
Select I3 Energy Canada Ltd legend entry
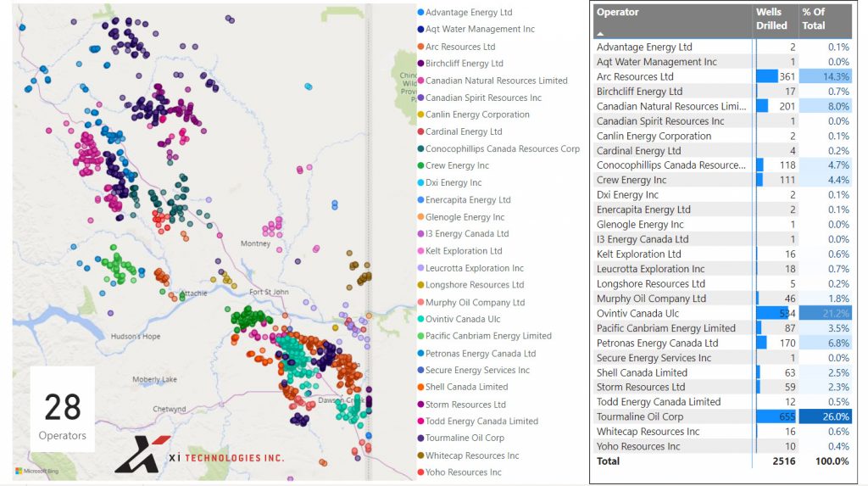click(x=463, y=233)
